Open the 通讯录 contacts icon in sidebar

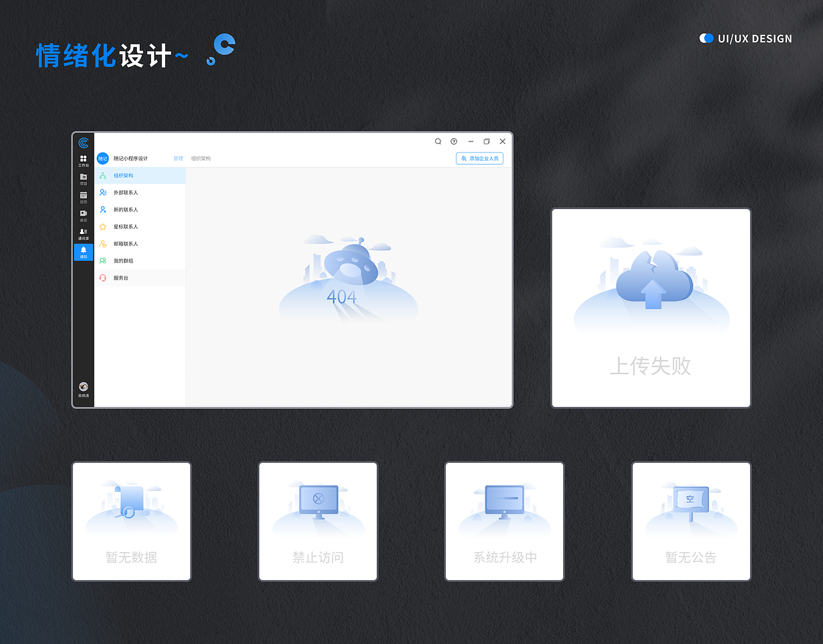pos(83,231)
